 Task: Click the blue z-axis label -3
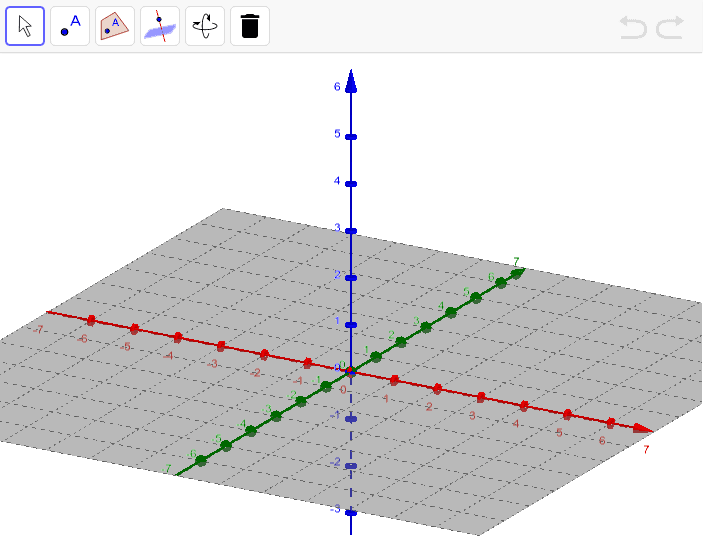click(x=335, y=509)
